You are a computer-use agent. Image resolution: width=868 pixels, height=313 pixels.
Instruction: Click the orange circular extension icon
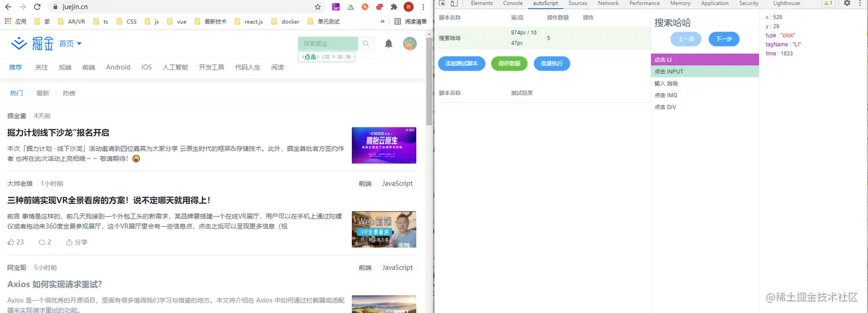365,7
